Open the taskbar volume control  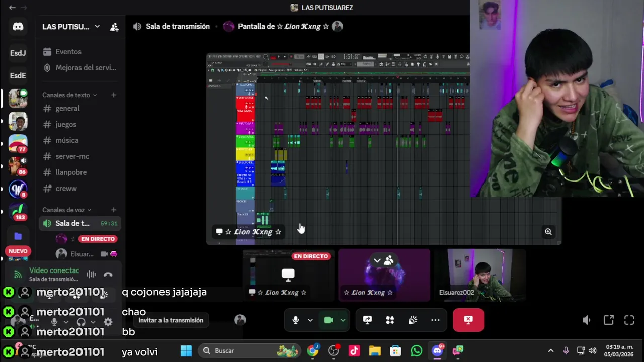coord(592,351)
